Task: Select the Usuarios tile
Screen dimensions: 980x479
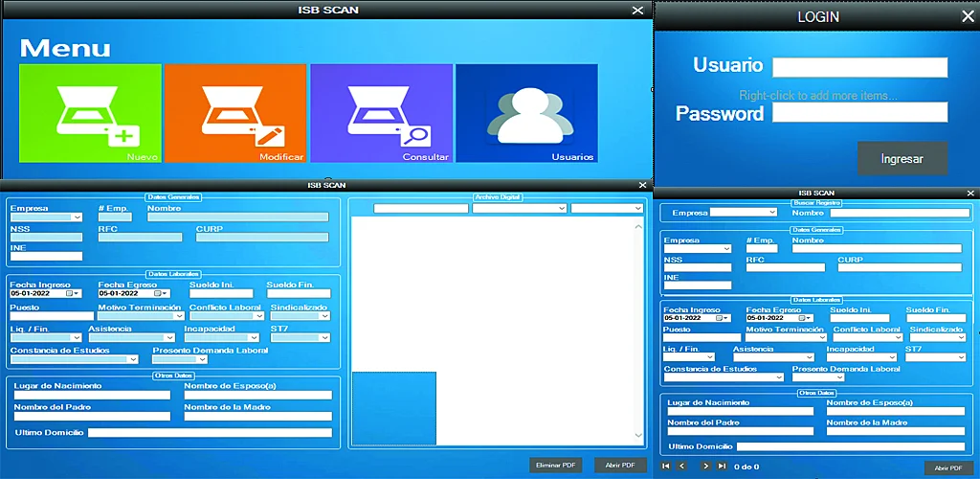Action: point(525,113)
